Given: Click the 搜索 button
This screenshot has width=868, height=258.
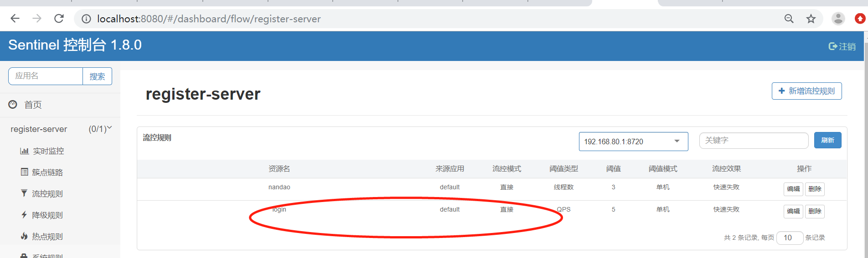Looking at the screenshot, I should 97,76.
